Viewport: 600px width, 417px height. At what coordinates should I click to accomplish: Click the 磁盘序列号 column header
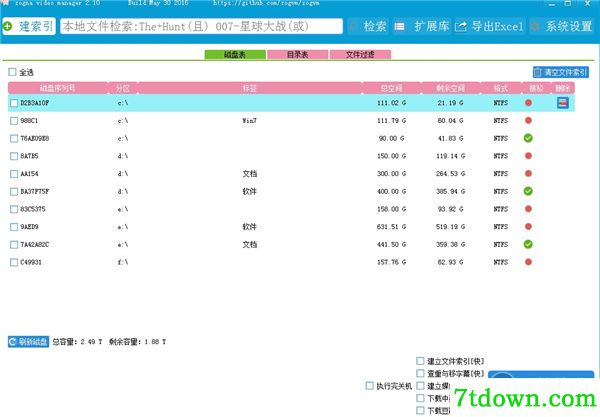[x=57, y=88]
